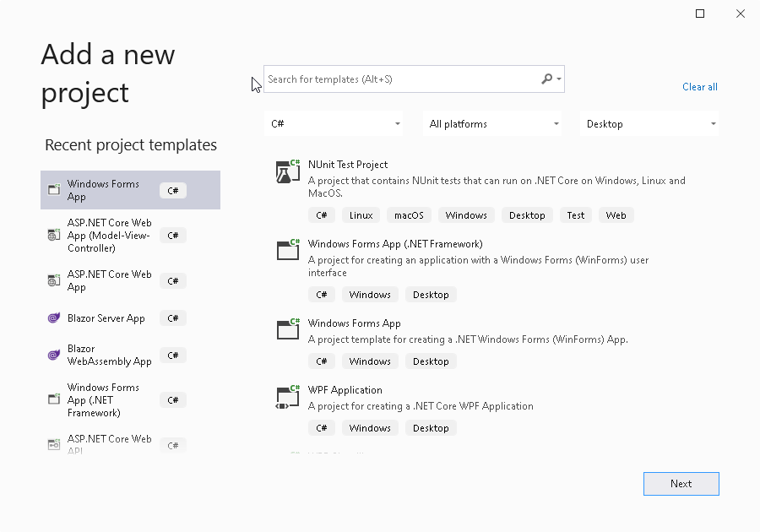Click the macOS tag under NUnit Test Project
The width and height of the screenshot is (760, 532).
coord(409,215)
